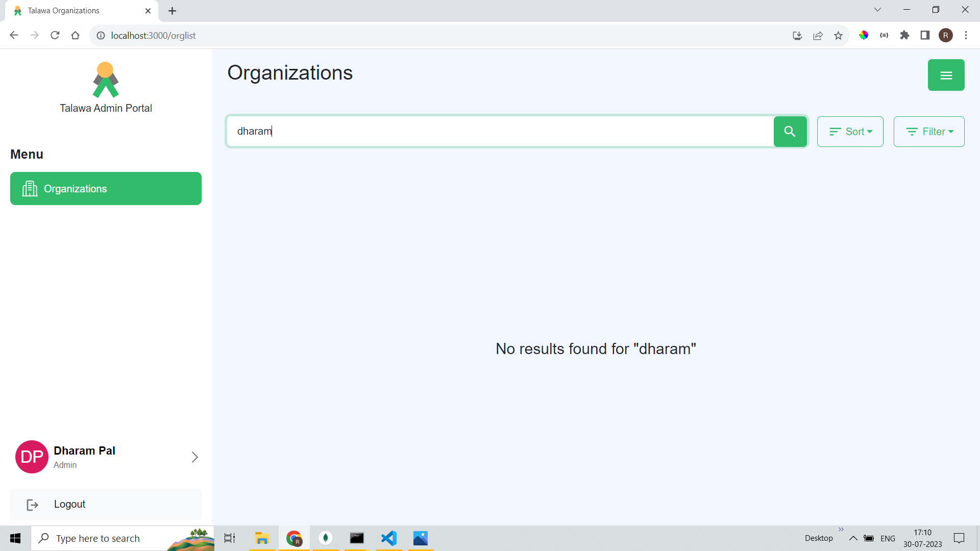Viewport: 980px width, 551px height.
Task: Click the curly-braces extension icon
Action: click(x=884, y=35)
